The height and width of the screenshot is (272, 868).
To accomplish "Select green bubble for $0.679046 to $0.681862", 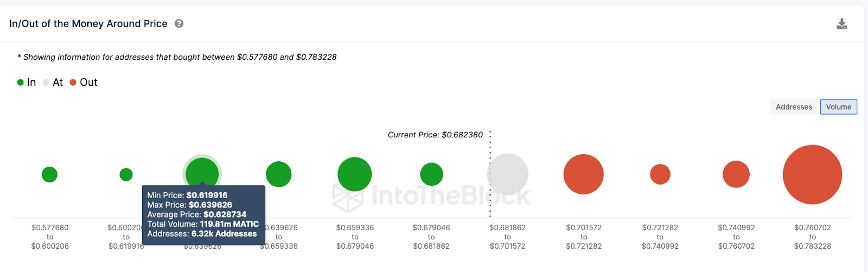I will coord(432,174).
